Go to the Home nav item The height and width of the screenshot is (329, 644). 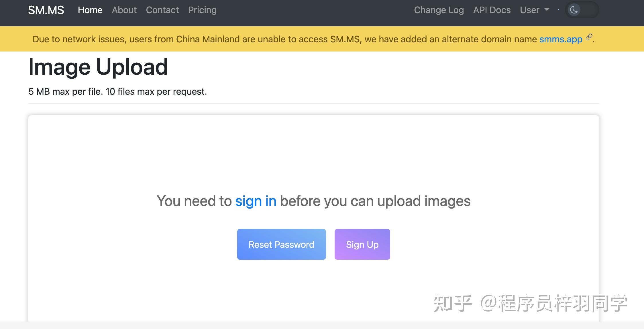(90, 10)
